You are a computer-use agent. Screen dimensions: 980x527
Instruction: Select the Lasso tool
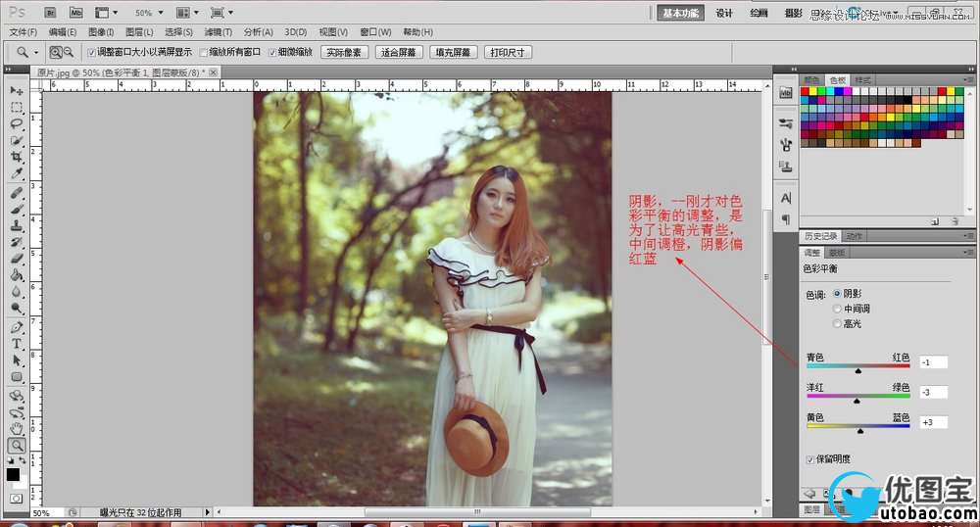point(17,124)
